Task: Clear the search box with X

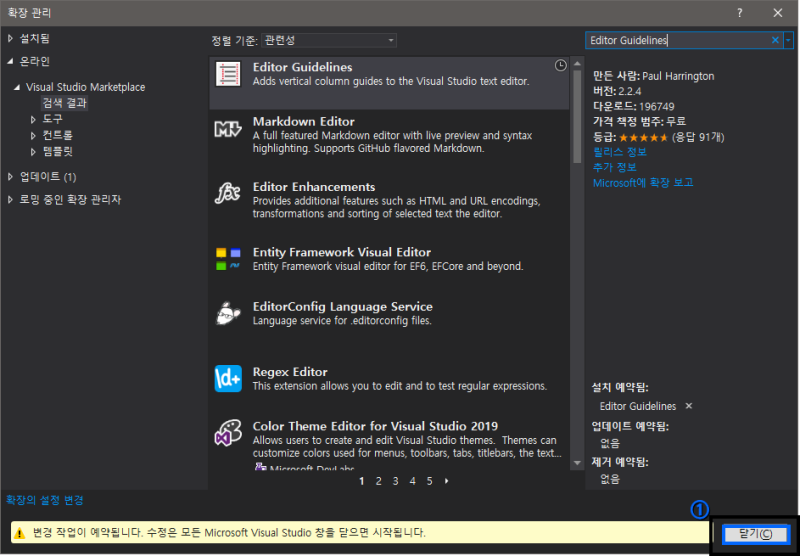Action: (x=775, y=40)
